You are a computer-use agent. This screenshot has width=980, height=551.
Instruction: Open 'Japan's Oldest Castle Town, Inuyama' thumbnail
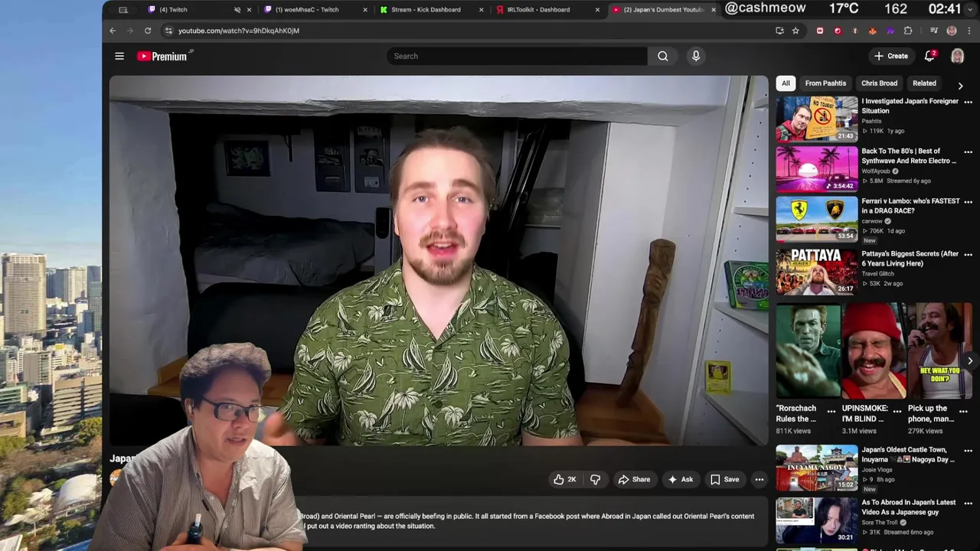click(817, 468)
